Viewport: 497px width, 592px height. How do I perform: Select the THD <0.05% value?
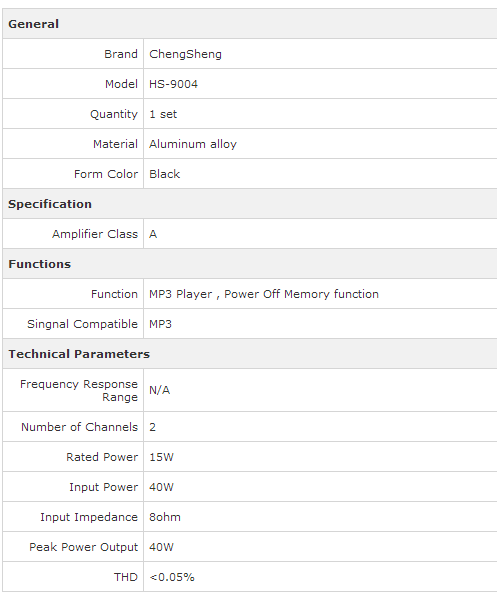click(x=171, y=577)
